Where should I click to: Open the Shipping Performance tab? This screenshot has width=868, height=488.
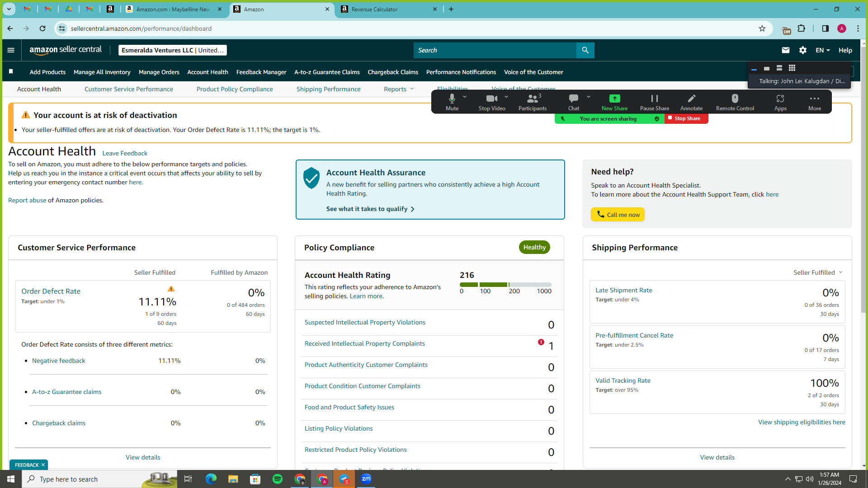coord(329,89)
